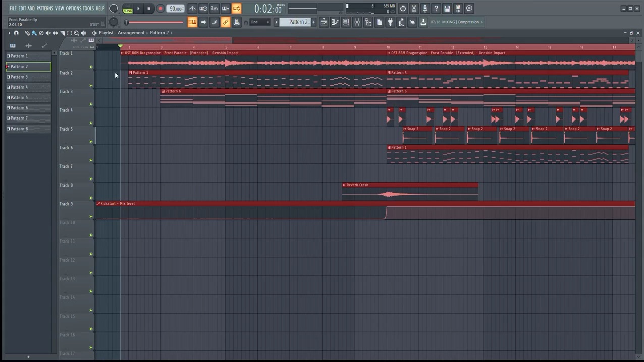Screen dimensions: 644x362
Task: Open the plugin picker plug icon
Action: 390,22
